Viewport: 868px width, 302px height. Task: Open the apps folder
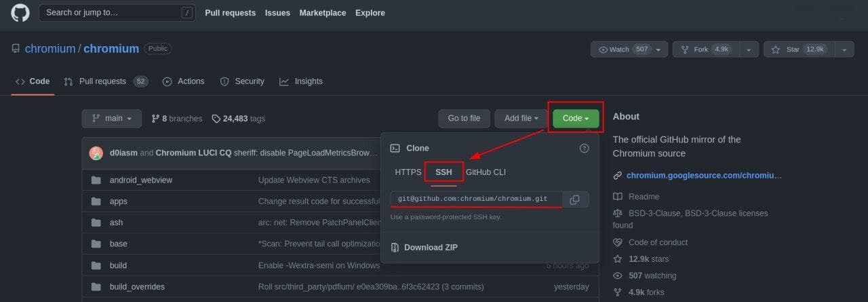click(118, 202)
